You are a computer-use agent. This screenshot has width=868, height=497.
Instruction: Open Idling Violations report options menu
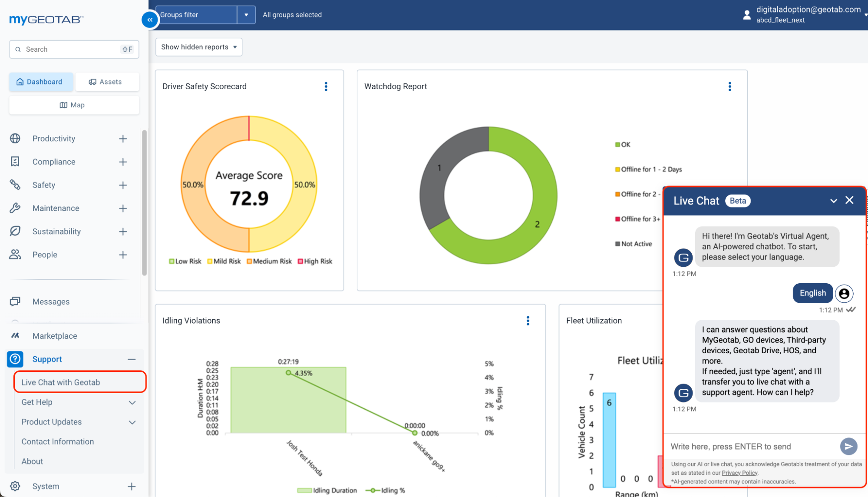pyautogui.click(x=528, y=320)
